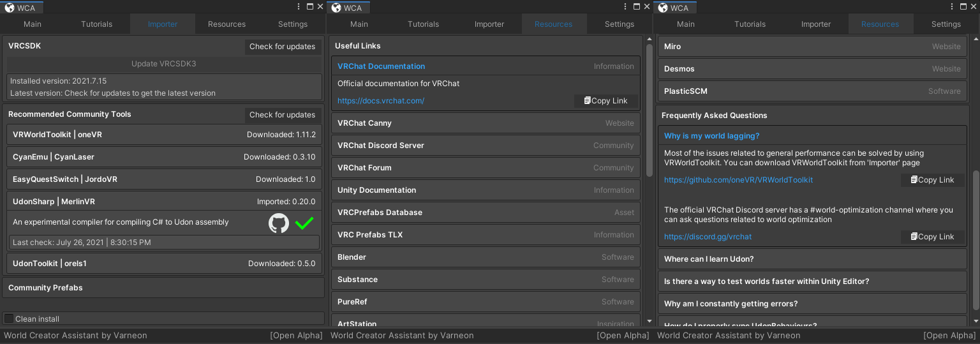980x344 pixels.
Task: Collapse the VRChat Documentation entry
Action: click(486, 66)
